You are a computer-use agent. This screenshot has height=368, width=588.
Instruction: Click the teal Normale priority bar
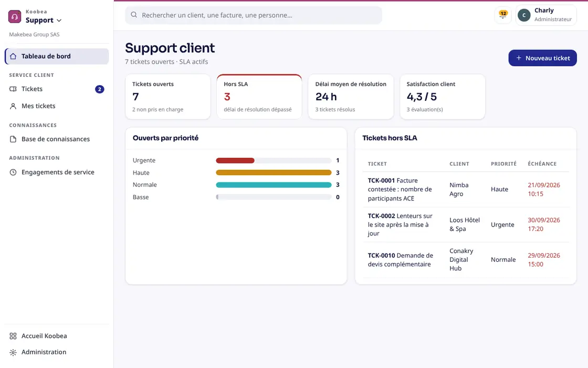pos(274,185)
